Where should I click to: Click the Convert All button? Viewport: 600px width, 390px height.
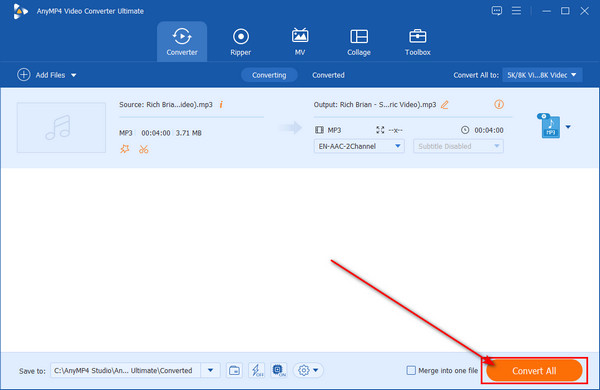pyautogui.click(x=534, y=370)
